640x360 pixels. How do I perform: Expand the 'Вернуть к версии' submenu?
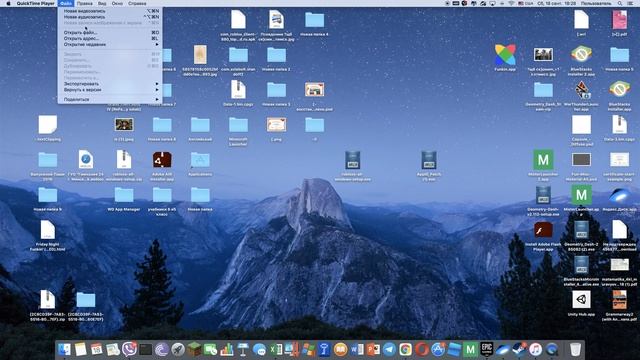(x=110, y=89)
